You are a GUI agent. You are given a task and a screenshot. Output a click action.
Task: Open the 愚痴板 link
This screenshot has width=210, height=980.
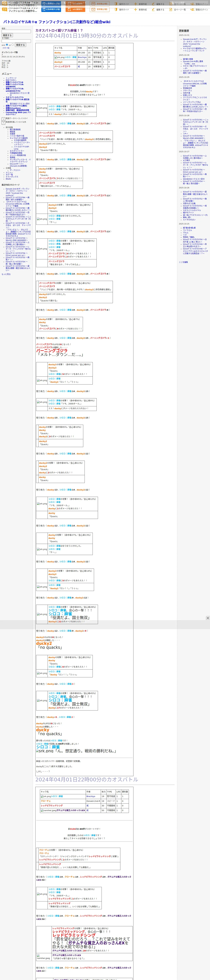pos(13,157)
